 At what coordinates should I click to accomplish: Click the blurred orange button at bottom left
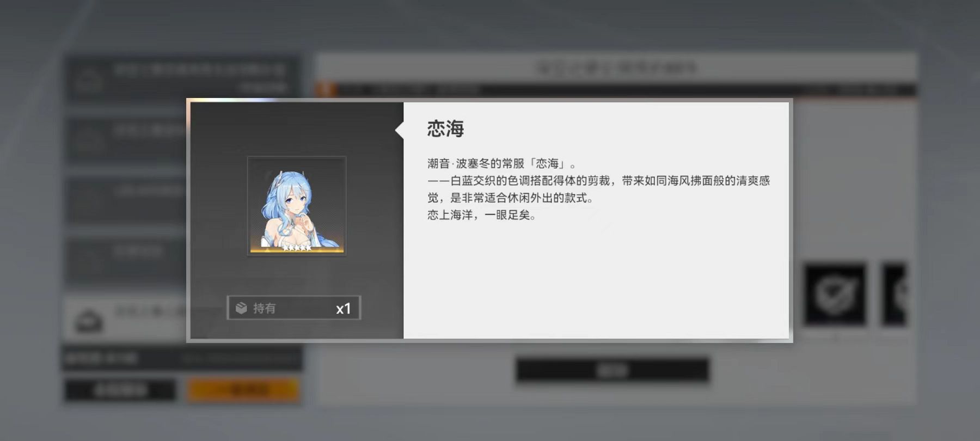(x=243, y=390)
